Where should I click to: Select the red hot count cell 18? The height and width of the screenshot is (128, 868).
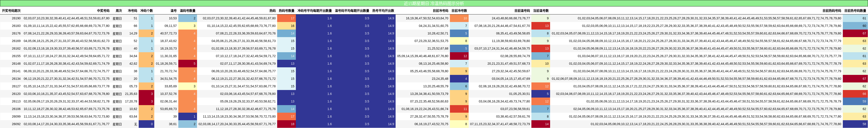coord(287,124)
